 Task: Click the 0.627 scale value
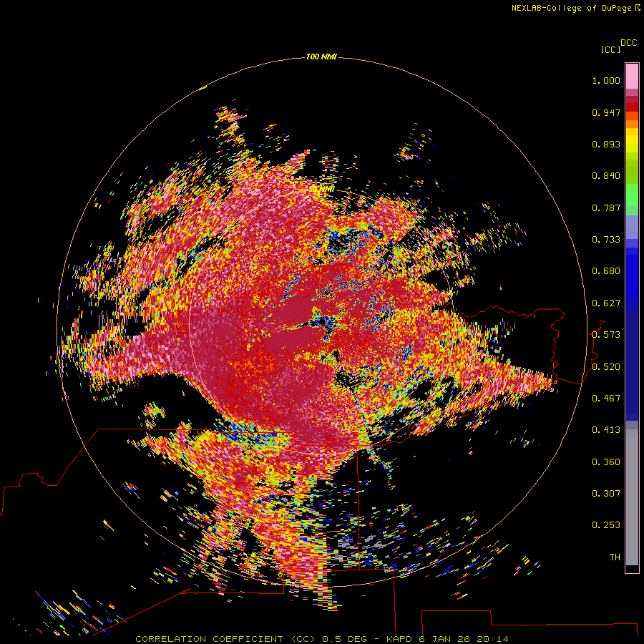point(606,303)
